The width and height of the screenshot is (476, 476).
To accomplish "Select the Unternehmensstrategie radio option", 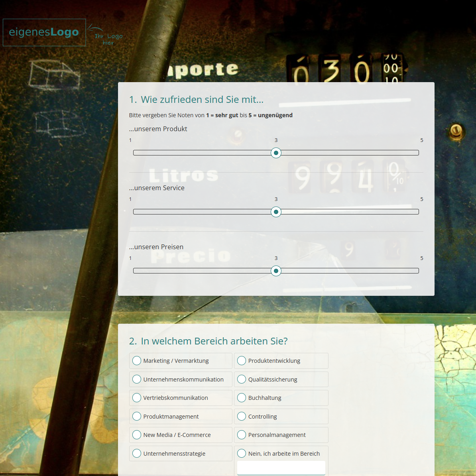I will tap(137, 453).
